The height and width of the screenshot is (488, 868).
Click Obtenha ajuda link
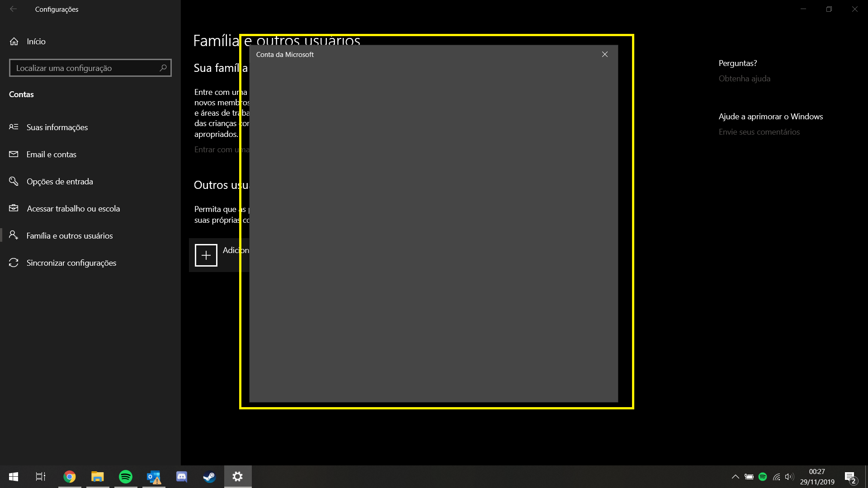(x=744, y=79)
